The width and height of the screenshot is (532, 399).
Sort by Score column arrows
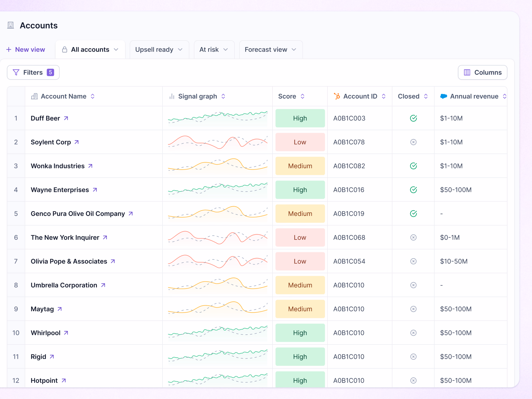pyautogui.click(x=302, y=96)
